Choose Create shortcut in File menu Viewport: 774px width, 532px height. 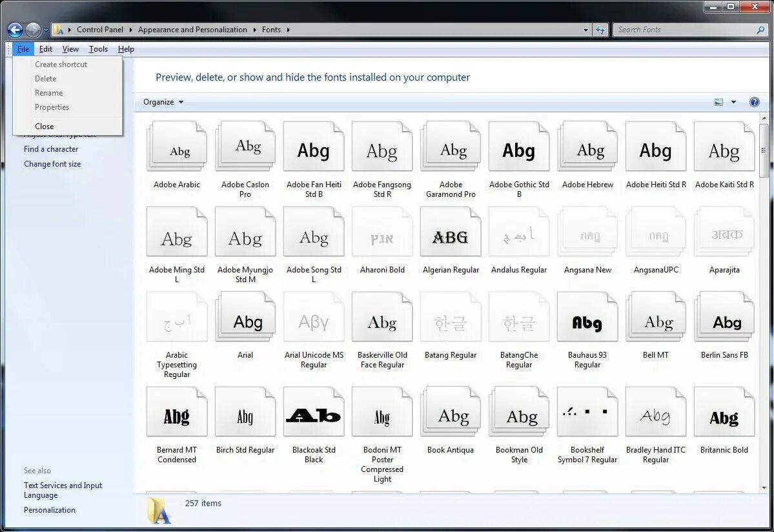pos(68,64)
